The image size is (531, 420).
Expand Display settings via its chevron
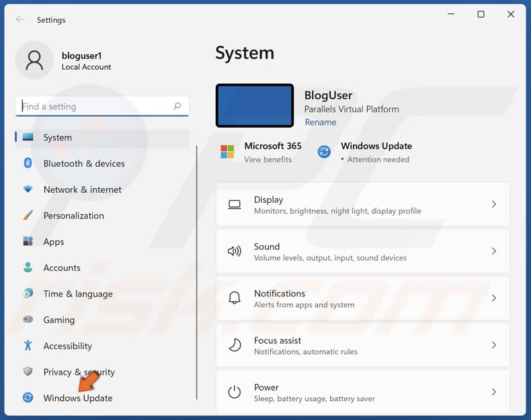point(494,204)
